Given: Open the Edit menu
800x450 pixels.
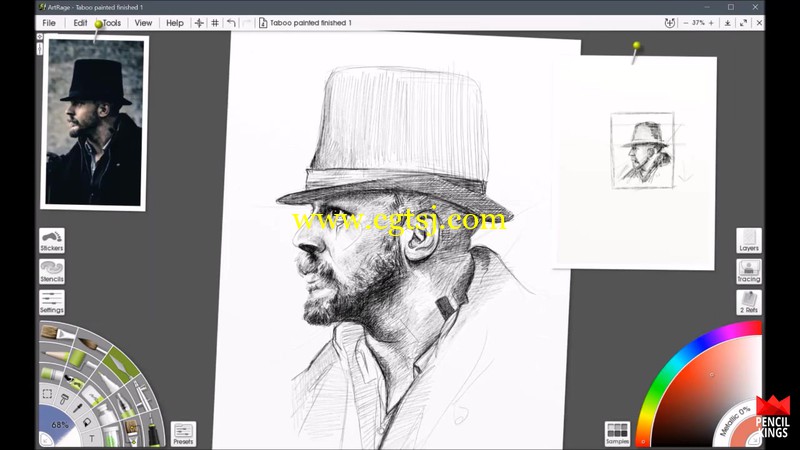Looking at the screenshot, I should coord(80,23).
